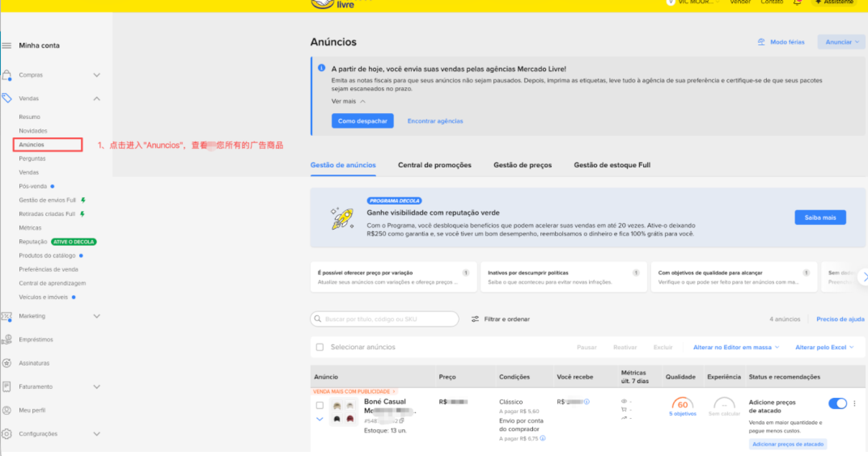Click the search by título, código ou SKU field

[385, 319]
